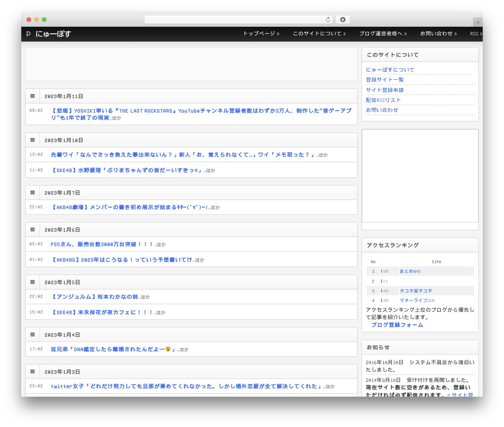Open the 【AKB48劇場】メンバーの書き初め展示 article
The width and height of the screenshot is (504, 427).
pyautogui.click(x=129, y=207)
